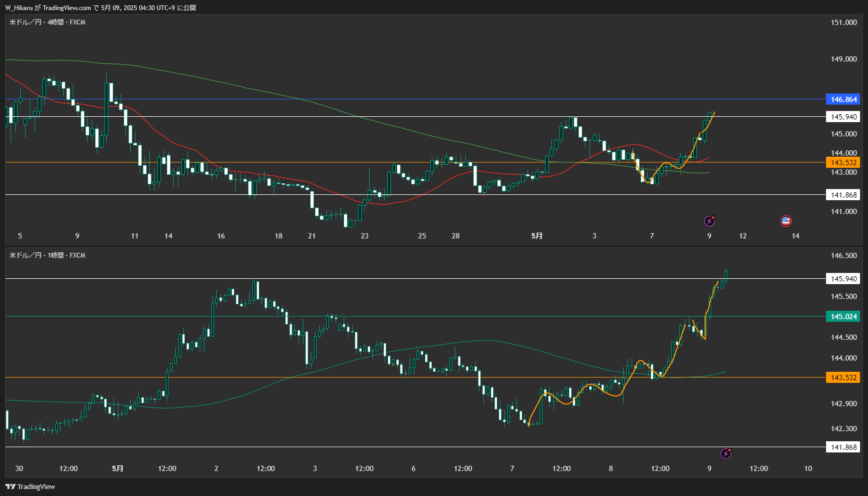Viewport: 868px width, 496px height.
Task: Click the 米ドル/円・1時間・FXCM chart title
Action: [x=47, y=255]
